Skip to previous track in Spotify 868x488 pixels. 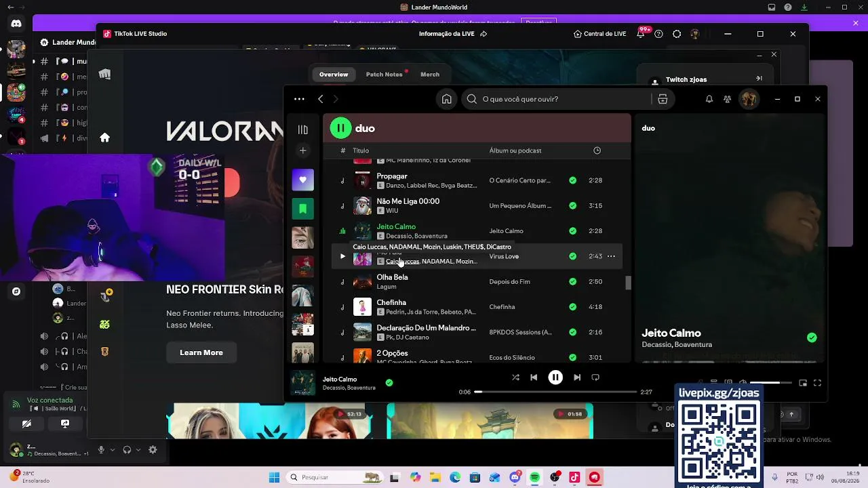(534, 378)
